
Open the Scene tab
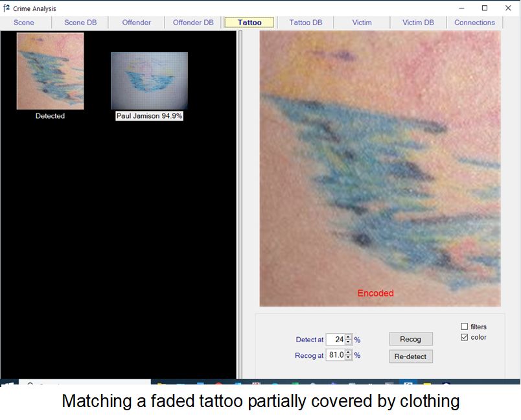pyautogui.click(x=23, y=23)
